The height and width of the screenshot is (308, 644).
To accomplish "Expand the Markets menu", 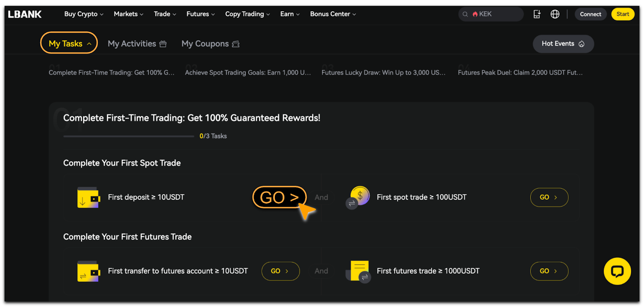I will [x=128, y=14].
